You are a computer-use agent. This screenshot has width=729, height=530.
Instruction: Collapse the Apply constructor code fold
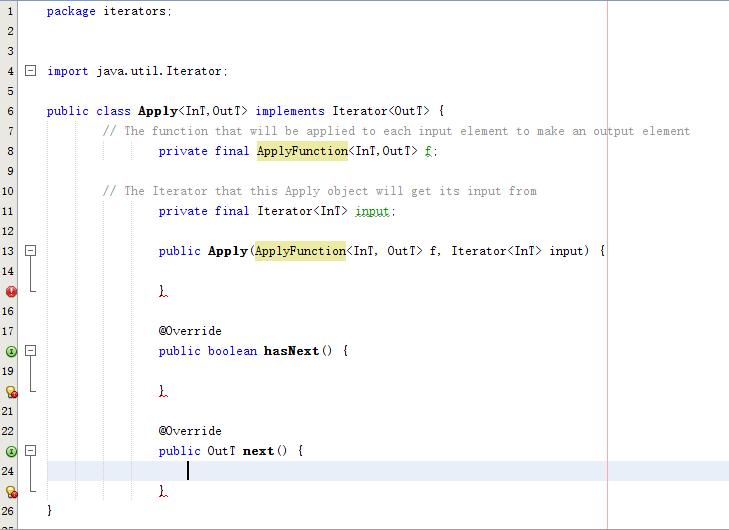pyautogui.click(x=30, y=251)
